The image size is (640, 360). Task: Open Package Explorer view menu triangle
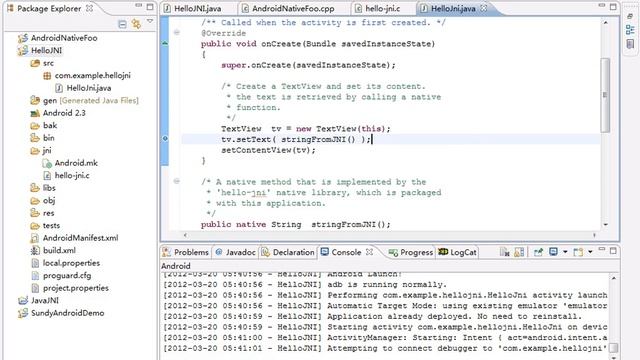pyautogui.click(x=150, y=21)
